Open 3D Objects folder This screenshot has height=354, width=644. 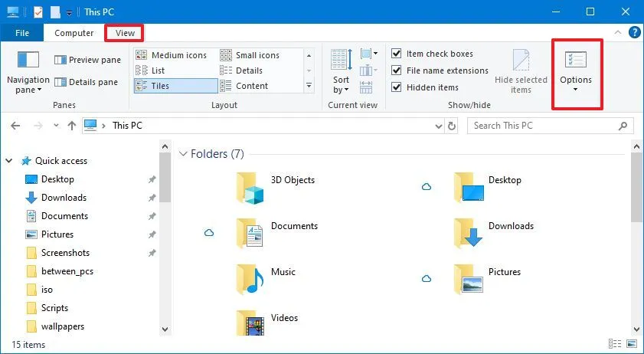pos(276,188)
